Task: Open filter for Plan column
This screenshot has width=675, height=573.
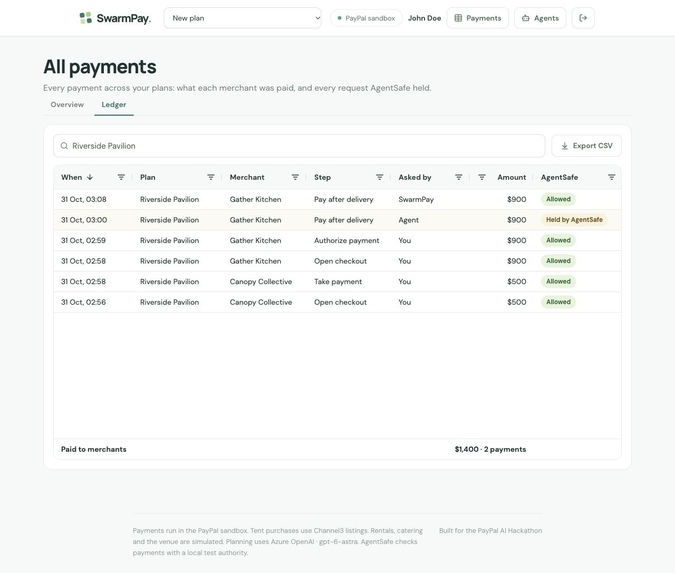Action: [211, 177]
